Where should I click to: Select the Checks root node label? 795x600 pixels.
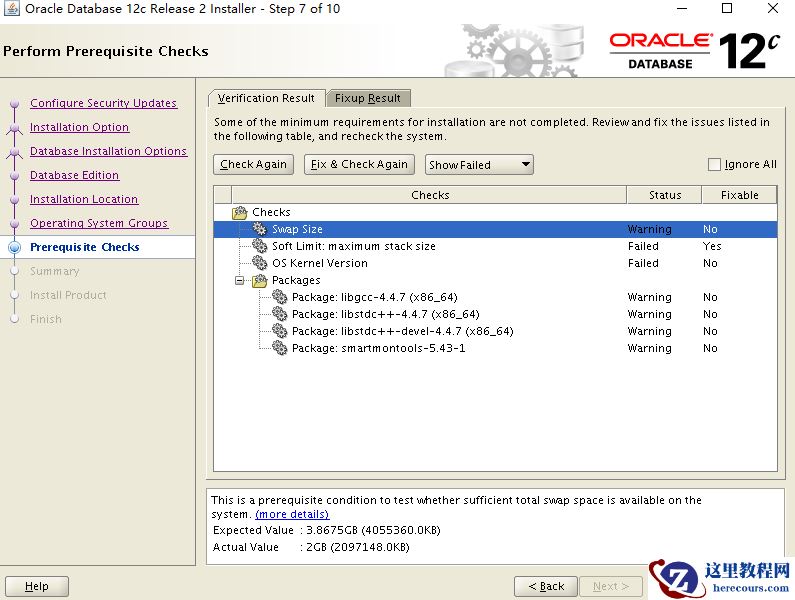pos(271,212)
